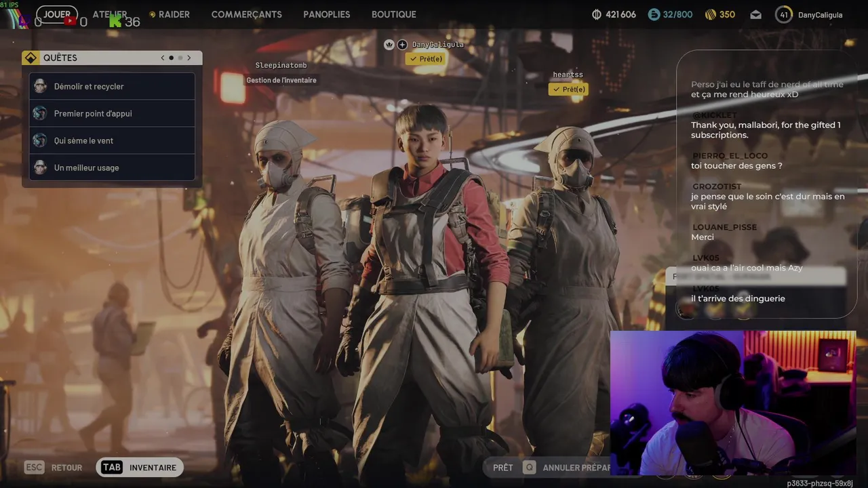Select the second quests page dot
The width and height of the screenshot is (868, 488).
tap(180, 58)
